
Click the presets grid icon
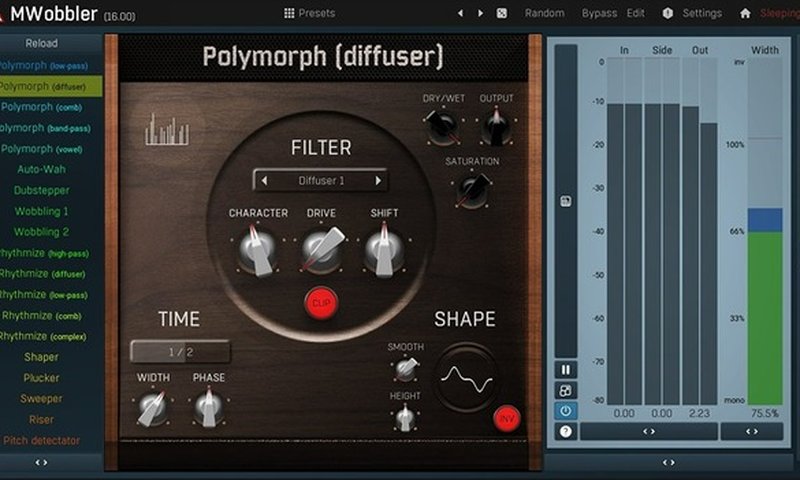(x=289, y=14)
